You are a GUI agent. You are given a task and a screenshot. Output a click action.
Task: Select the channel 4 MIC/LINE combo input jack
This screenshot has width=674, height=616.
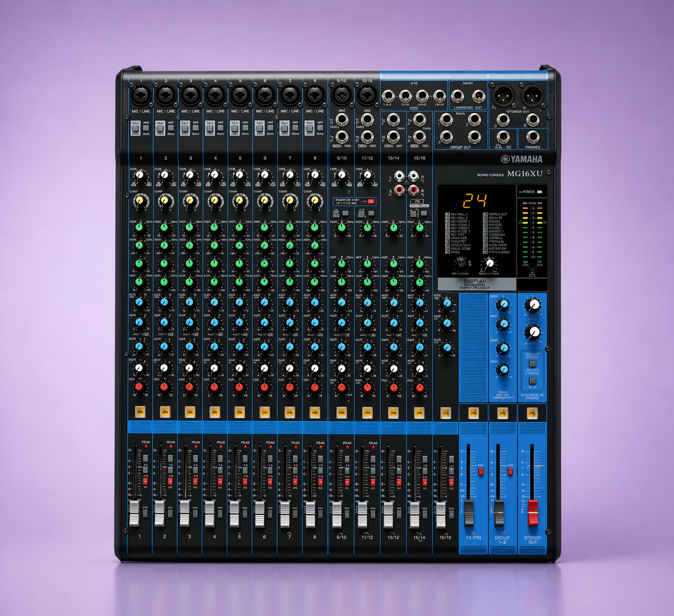pos(215,95)
